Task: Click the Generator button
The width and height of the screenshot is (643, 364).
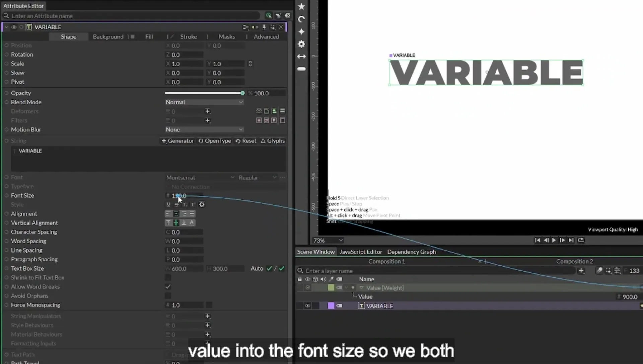Action: [177, 141]
